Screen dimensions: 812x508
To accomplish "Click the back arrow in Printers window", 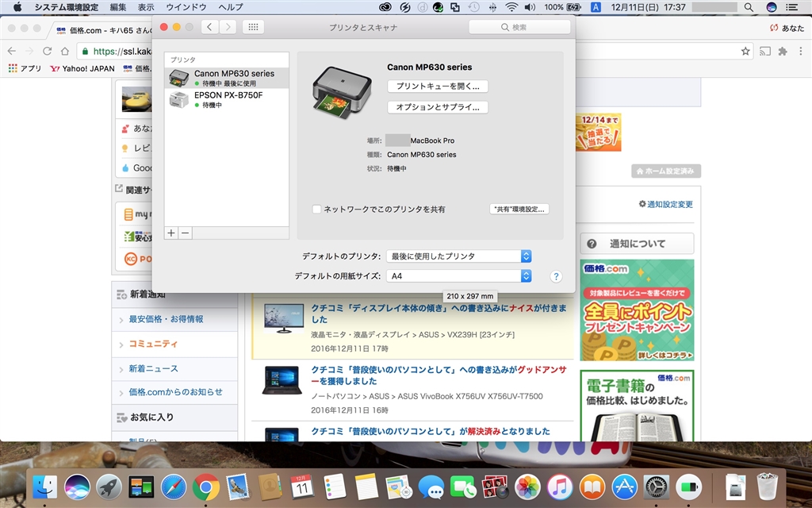I will tap(209, 27).
